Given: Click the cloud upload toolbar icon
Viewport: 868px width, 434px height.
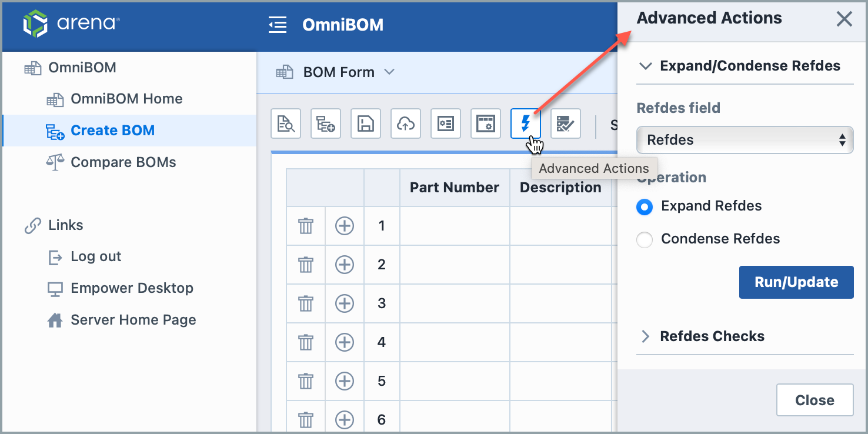Looking at the screenshot, I should click(x=406, y=123).
